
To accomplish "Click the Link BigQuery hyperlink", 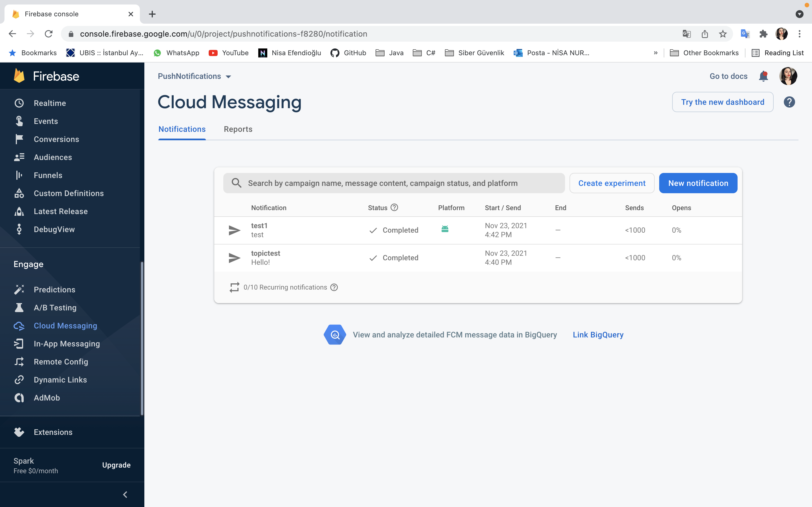I will click(x=598, y=335).
